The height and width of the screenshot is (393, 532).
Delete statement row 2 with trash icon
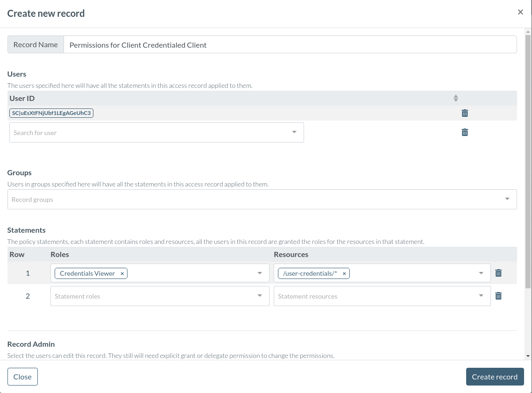click(498, 296)
